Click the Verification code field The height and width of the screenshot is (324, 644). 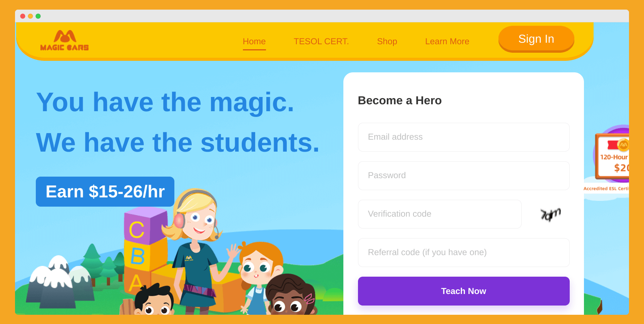tap(440, 214)
